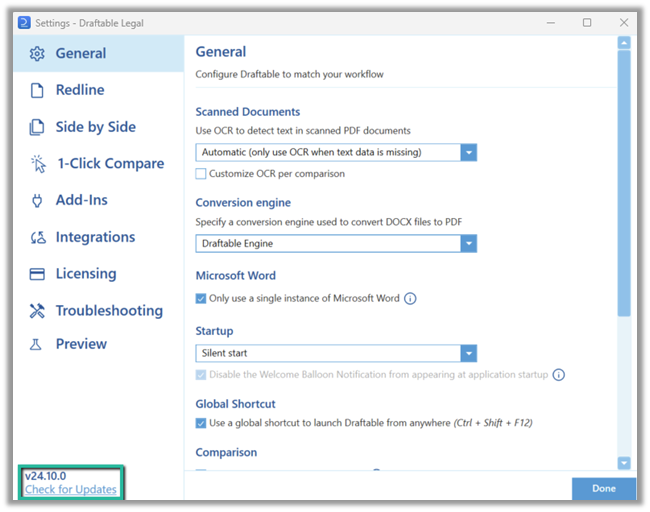Click the Draftable logo in title bar
Screen dimensions: 650x512
[24, 23]
